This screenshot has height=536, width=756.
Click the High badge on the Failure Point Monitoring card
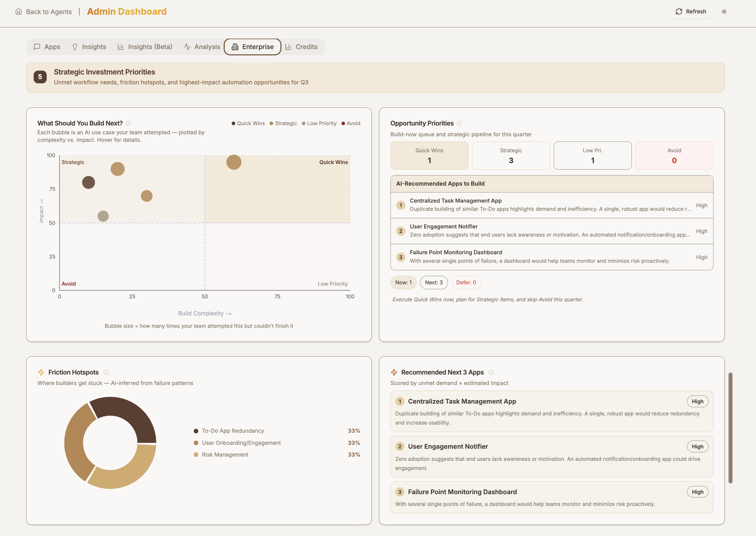click(x=698, y=492)
